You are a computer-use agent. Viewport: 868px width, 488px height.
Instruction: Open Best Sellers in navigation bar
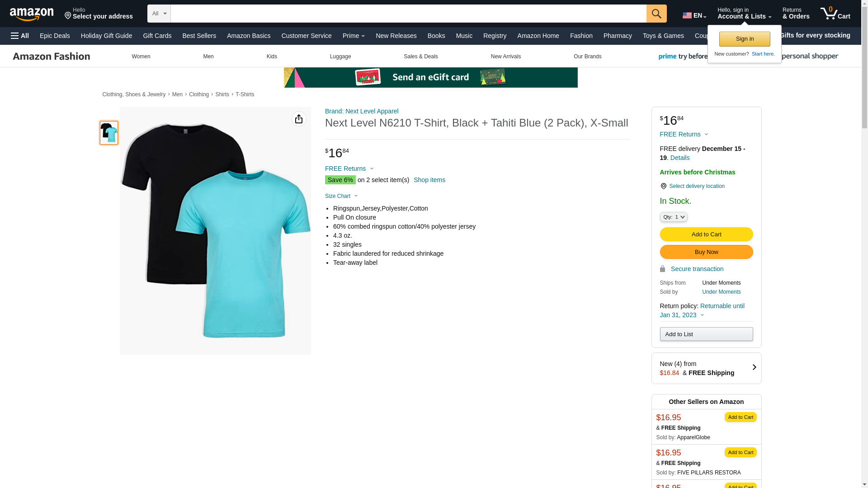[x=199, y=36]
